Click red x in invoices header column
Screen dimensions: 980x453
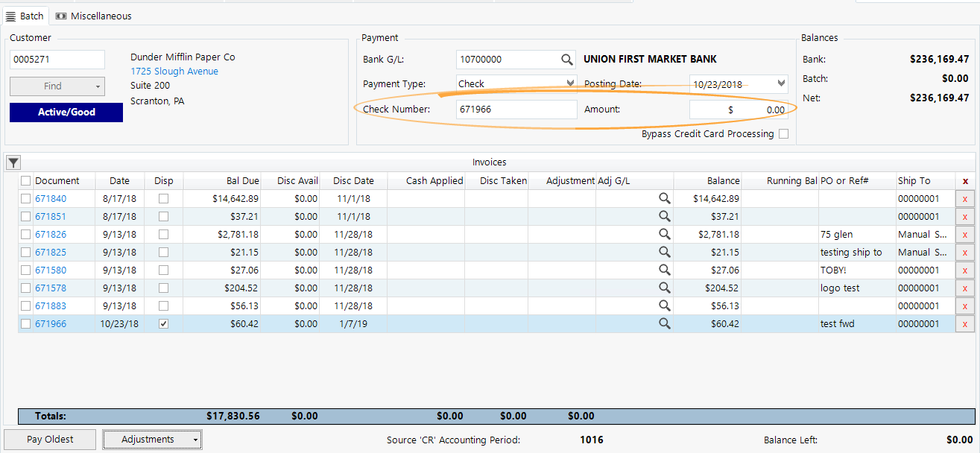coord(965,181)
